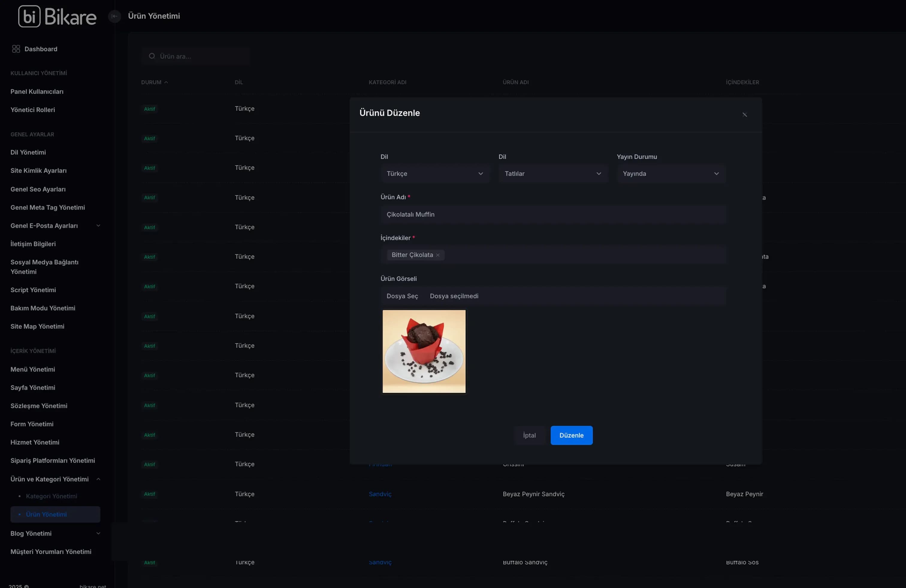Viewport: 906px width, 588px height.
Task: Expand Blog Yönetimi submenu
Action: point(55,534)
